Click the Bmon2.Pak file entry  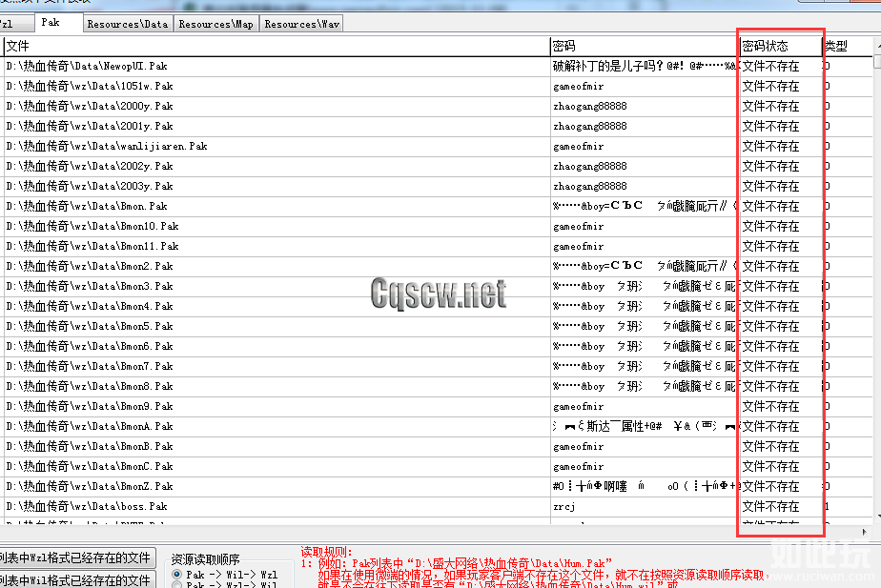tap(90, 266)
